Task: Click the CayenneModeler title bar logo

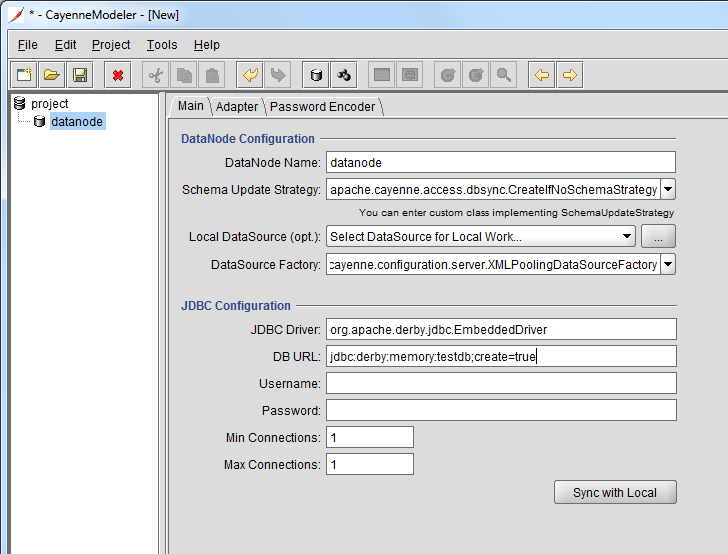Action: (x=16, y=14)
